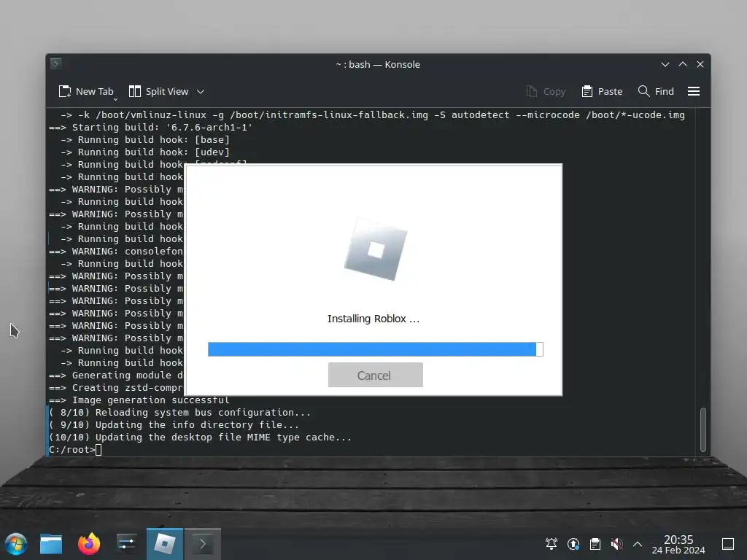747x560 pixels.
Task: Click 'Image generation successful' line
Action: click(x=139, y=400)
